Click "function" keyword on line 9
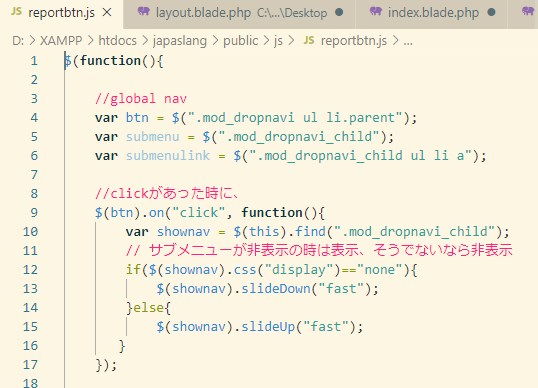The width and height of the screenshot is (538, 388). (x=272, y=212)
